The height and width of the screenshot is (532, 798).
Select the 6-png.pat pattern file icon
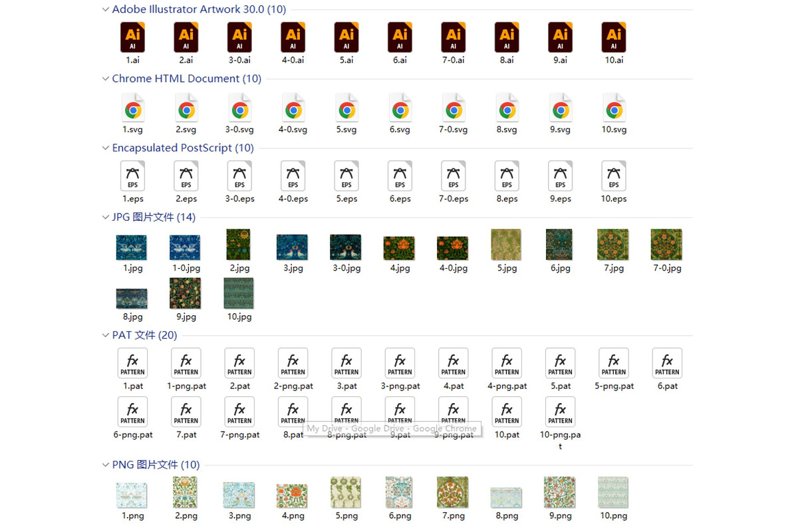coord(132,412)
